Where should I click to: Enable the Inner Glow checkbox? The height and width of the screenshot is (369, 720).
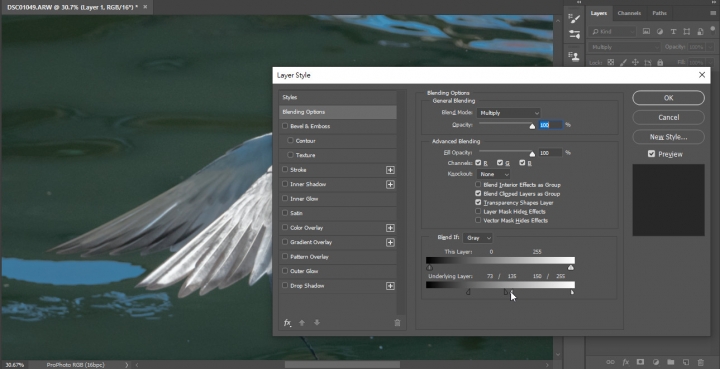[x=285, y=199]
